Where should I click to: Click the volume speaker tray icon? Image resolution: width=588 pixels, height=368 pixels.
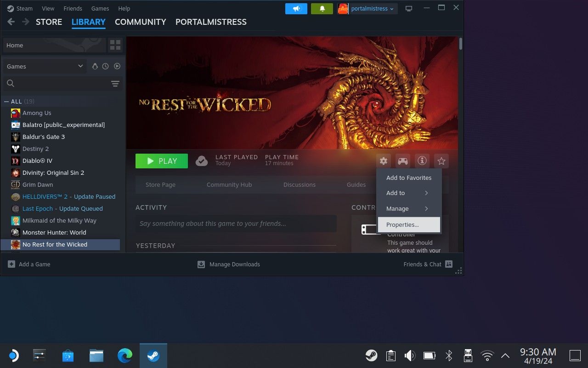click(409, 355)
